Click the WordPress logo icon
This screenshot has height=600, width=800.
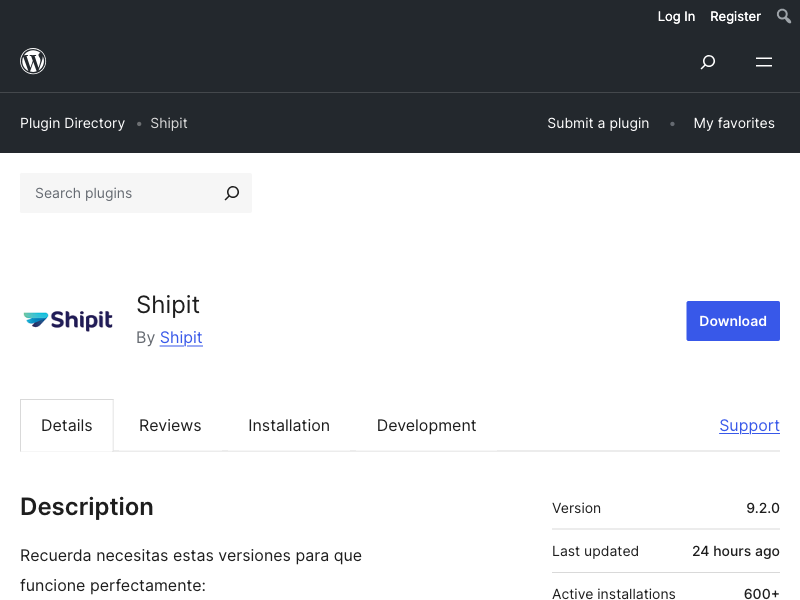[33, 61]
